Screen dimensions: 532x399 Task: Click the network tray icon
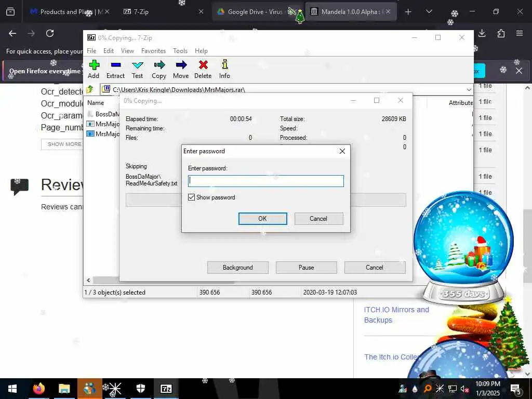point(453,389)
